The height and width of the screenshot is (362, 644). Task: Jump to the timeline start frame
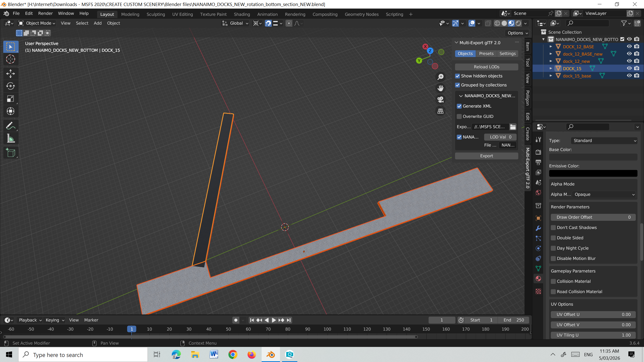tap(252, 320)
